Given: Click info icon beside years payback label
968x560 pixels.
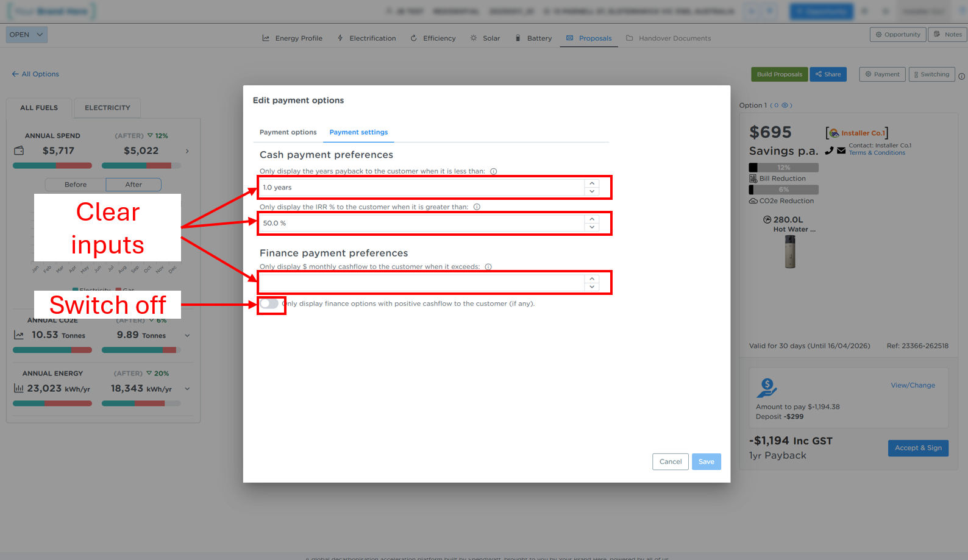Looking at the screenshot, I should pyautogui.click(x=494, y=171).
